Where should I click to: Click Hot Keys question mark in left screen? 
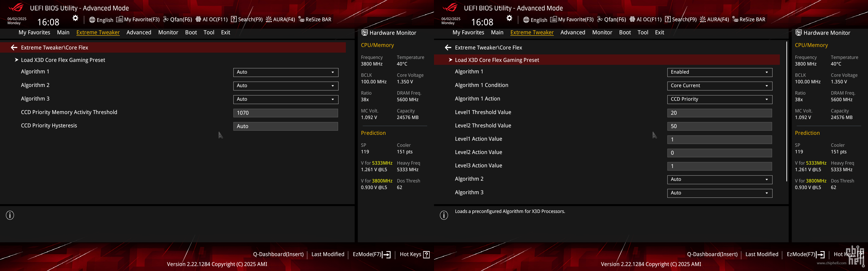coord(426,255)
